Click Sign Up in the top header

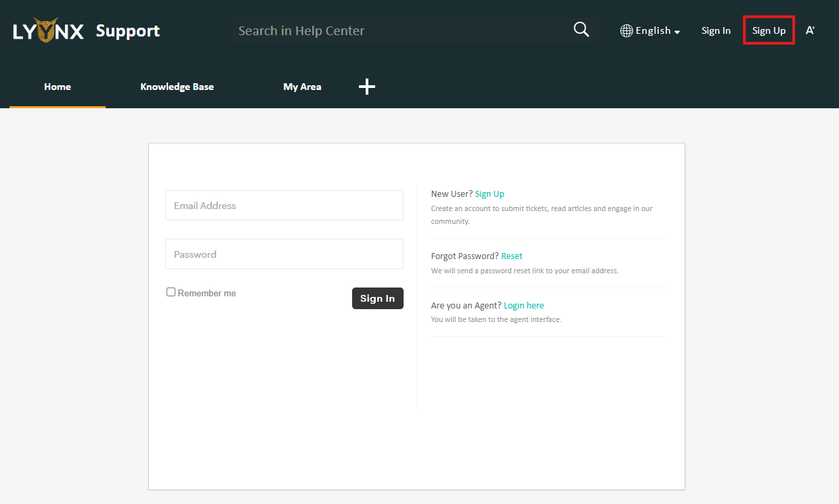pyautogui.click(x=769, y=30)
